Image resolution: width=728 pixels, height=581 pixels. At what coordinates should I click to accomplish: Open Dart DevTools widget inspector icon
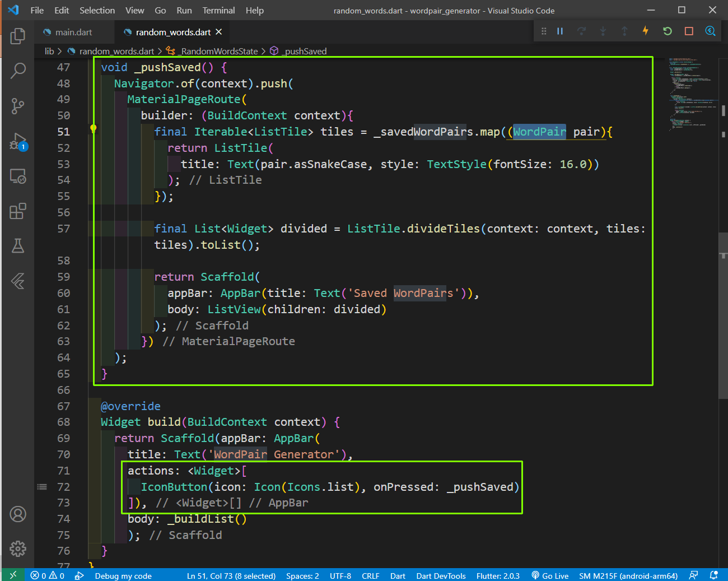click(x=710, y=31)
